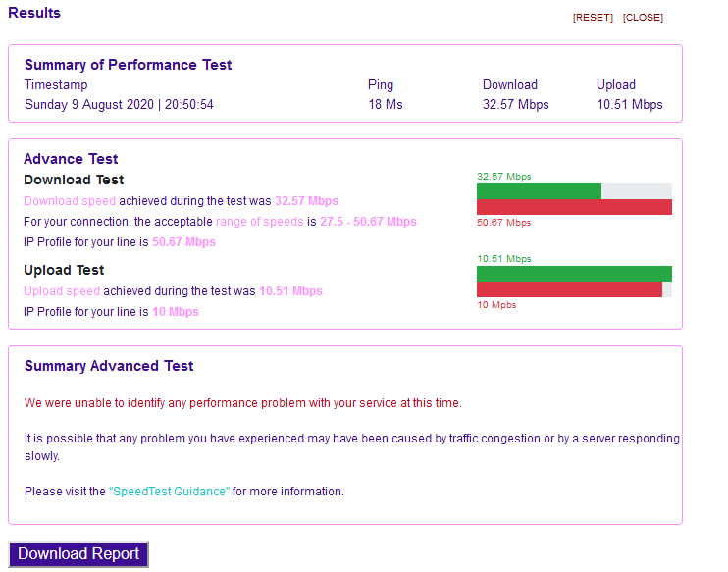Click the RESET link
The image size is (728, 572).
click(x=593, y=18)
